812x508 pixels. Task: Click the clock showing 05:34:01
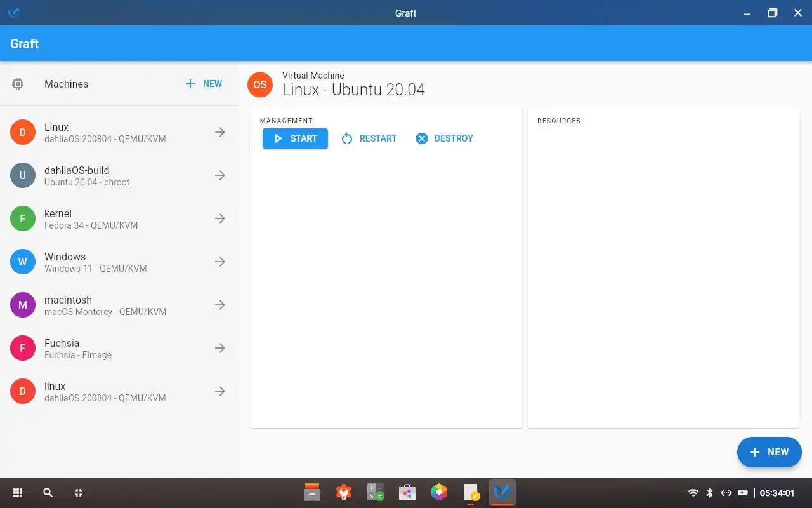(777, 493)
